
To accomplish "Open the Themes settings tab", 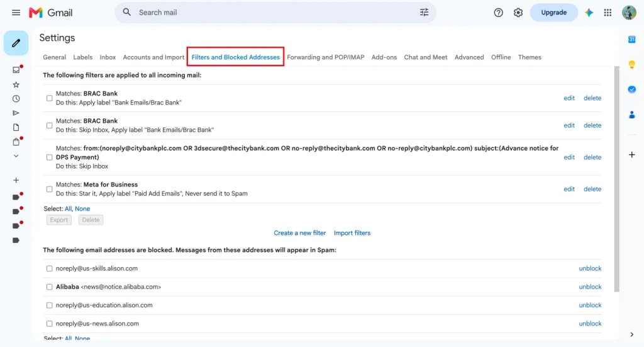I will pos(530,57).
